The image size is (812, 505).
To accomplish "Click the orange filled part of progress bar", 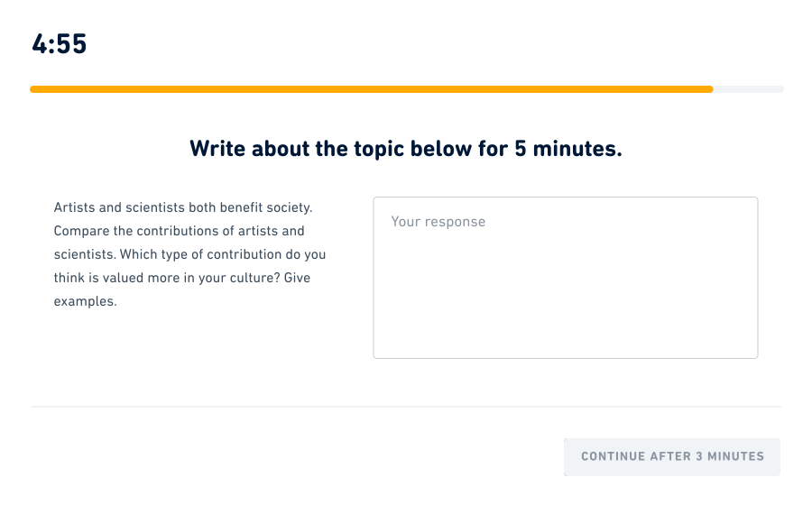I will point(370,89).
